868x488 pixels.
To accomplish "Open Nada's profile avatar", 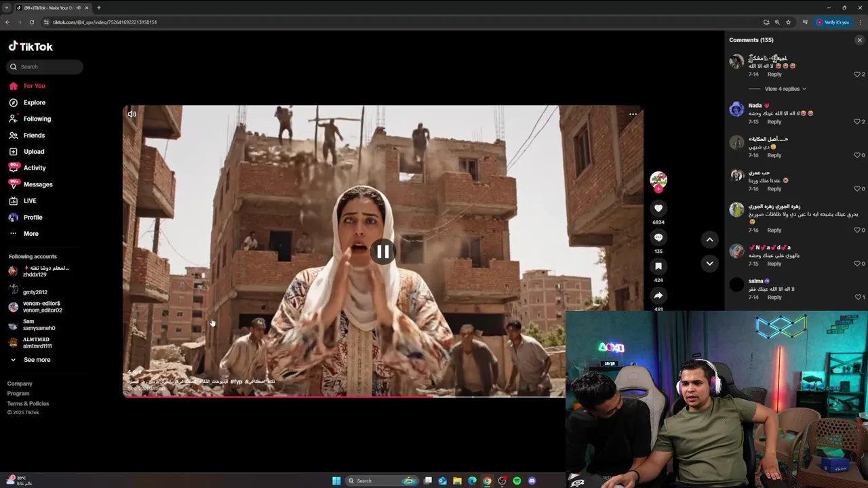I will coord(736,110).
